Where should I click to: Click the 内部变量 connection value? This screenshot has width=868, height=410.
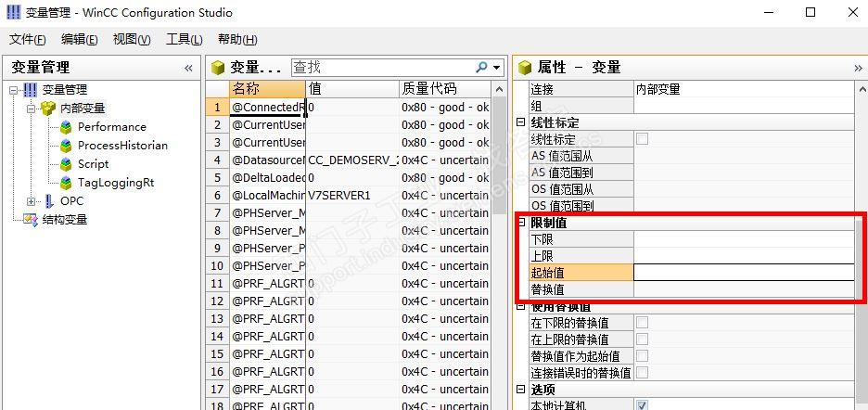tap(658, 89)
